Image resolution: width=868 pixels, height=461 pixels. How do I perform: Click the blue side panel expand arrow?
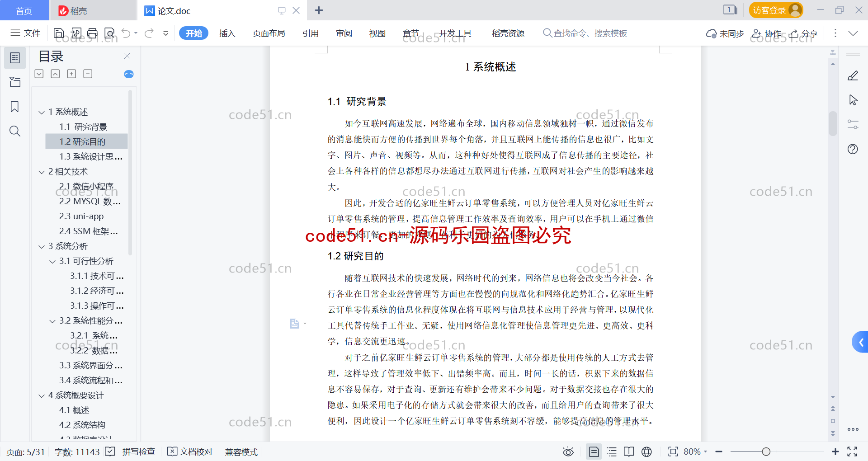[860, 342]
